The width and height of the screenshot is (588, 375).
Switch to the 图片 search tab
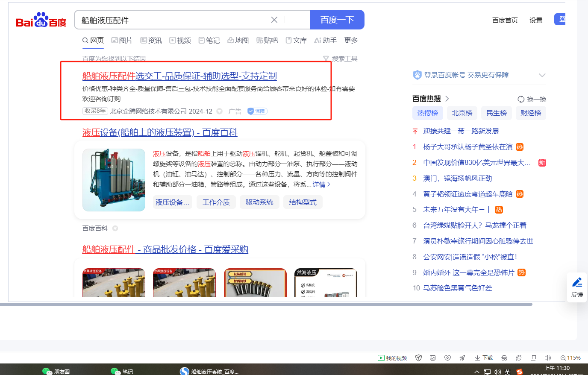tap(122, 40)
